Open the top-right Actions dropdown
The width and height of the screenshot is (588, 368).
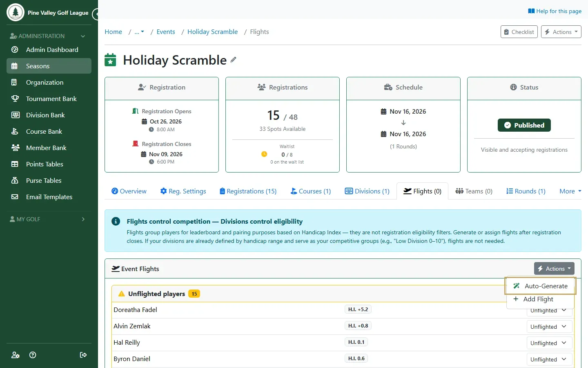click(x=561, y=32)
